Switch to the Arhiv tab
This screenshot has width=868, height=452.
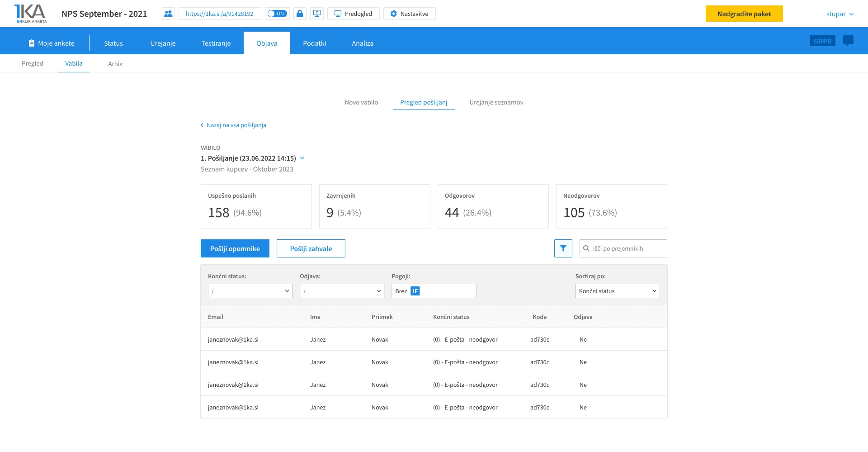click(115, 63)
